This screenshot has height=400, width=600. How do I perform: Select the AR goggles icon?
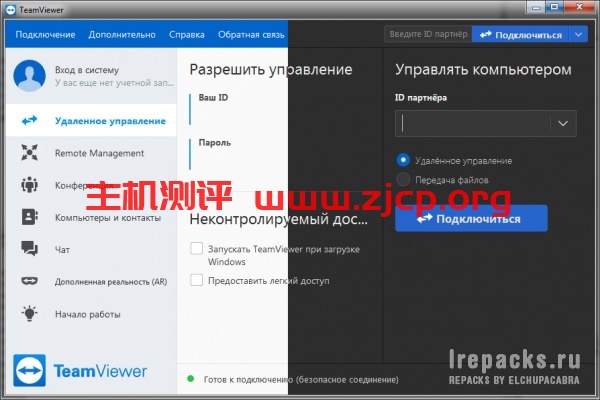pos(29,281)
